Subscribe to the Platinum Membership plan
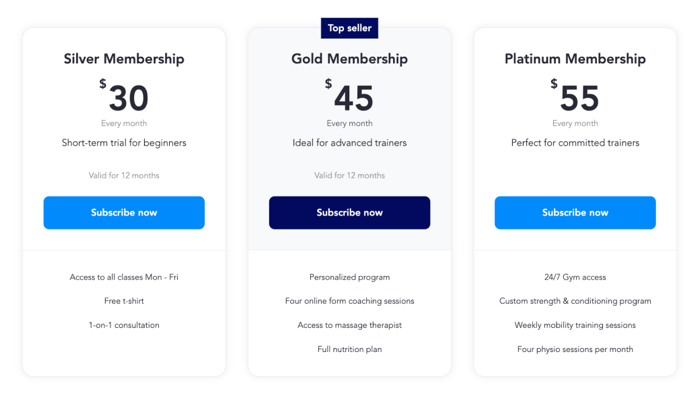The width and height of the screenshot is (700, 404). [575, 212]
